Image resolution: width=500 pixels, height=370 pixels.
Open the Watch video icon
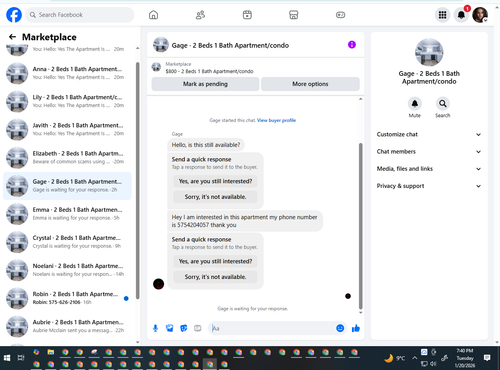247,15
